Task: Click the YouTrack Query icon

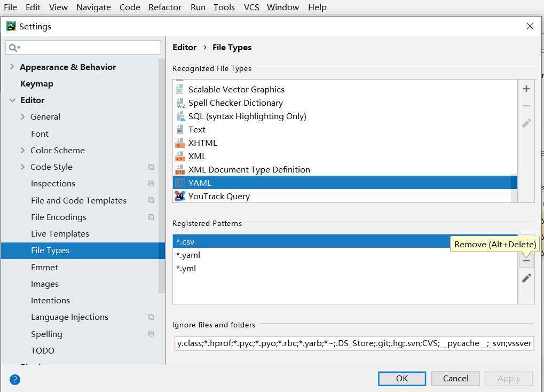Action: click(x=180, y=196)
